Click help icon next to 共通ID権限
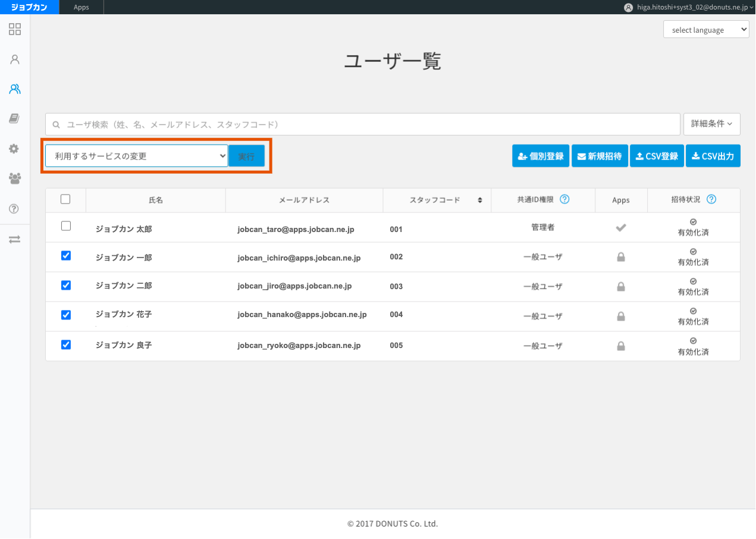 point(564,200)
